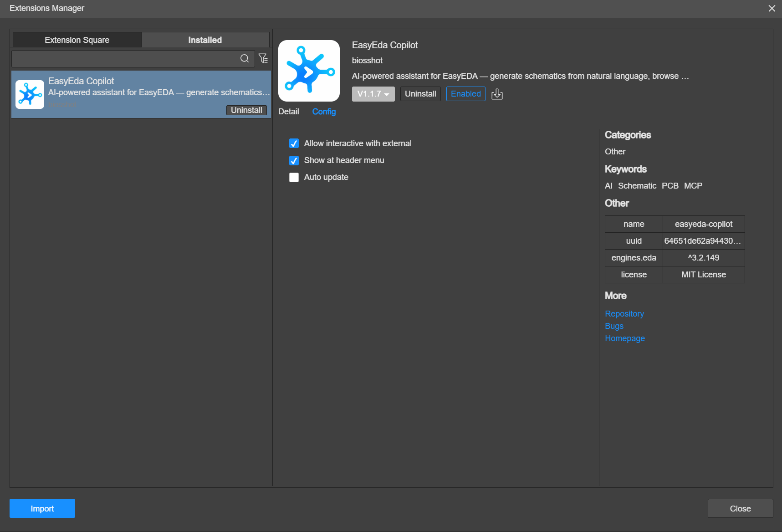
Task: Click the easyeda-copilot name value
Action: click(704, 224)
